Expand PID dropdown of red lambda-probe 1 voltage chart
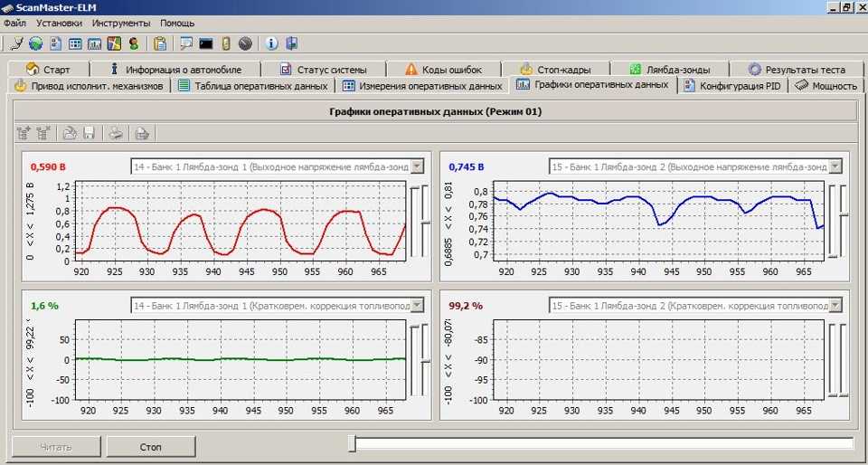This screenshot has width=868, height=465. [418, 166]
